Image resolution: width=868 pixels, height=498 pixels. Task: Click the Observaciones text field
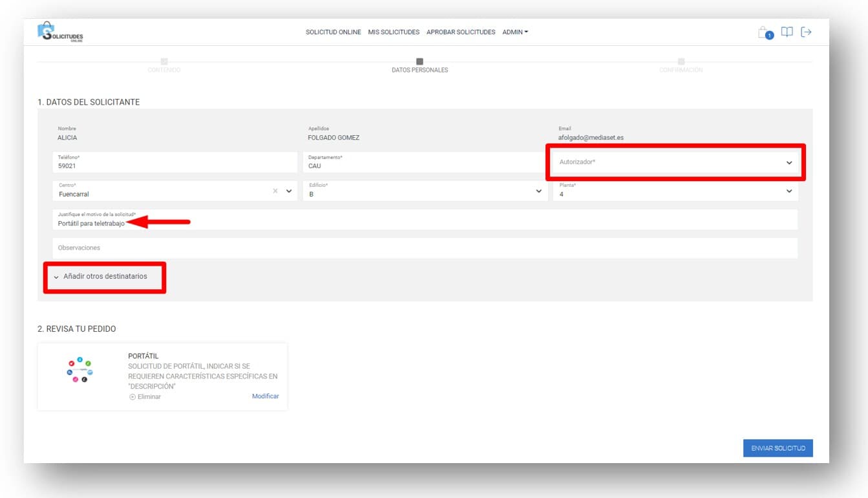point(425,248)
